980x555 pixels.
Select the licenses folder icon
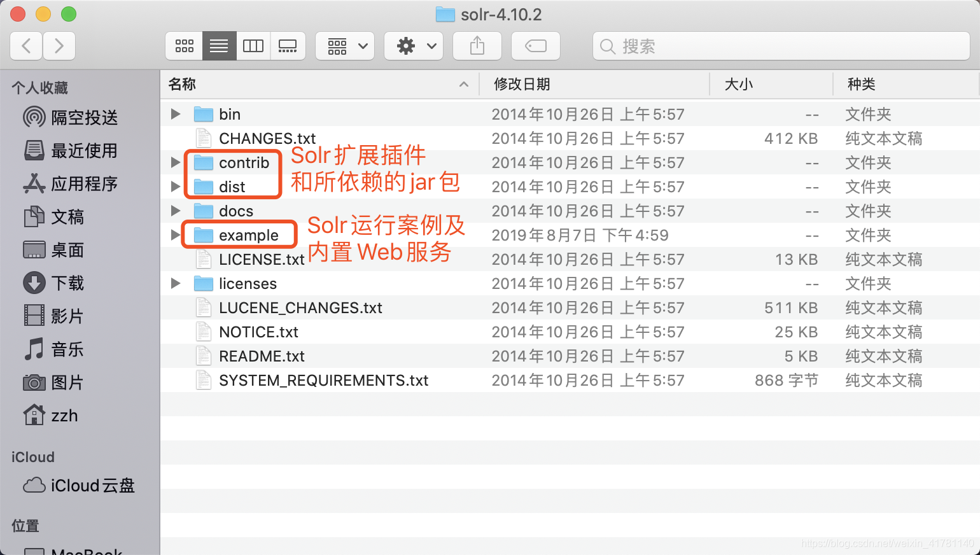[x=204, y=283]
